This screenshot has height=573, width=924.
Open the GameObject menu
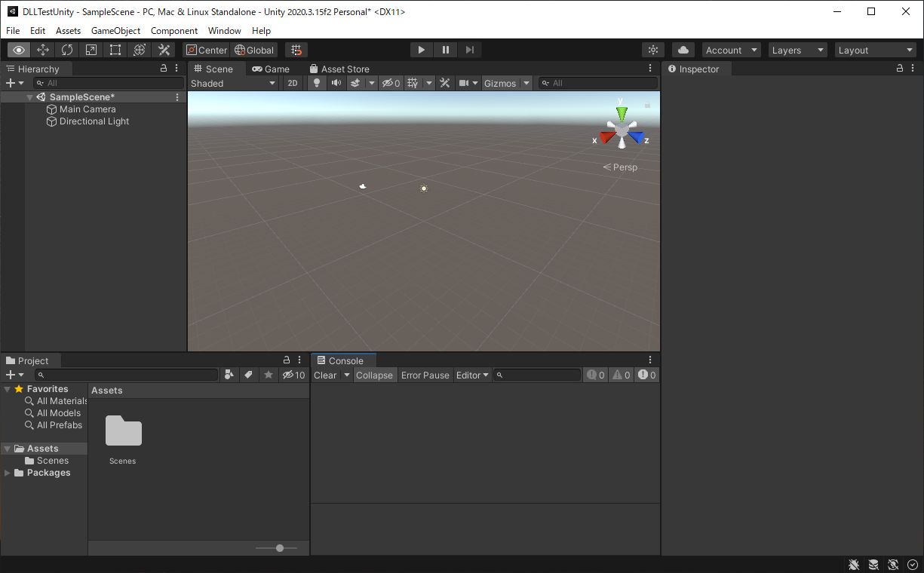click(x=116, y=31)
